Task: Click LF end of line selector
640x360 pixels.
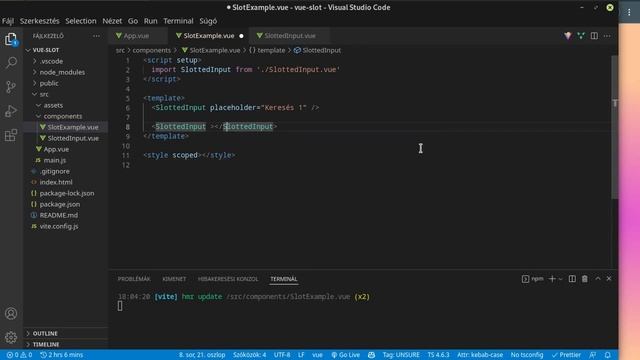Action: click(x=301, y=355)
